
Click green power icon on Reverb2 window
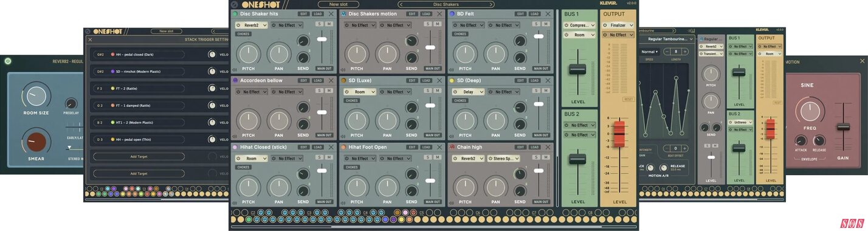(7, 61)
